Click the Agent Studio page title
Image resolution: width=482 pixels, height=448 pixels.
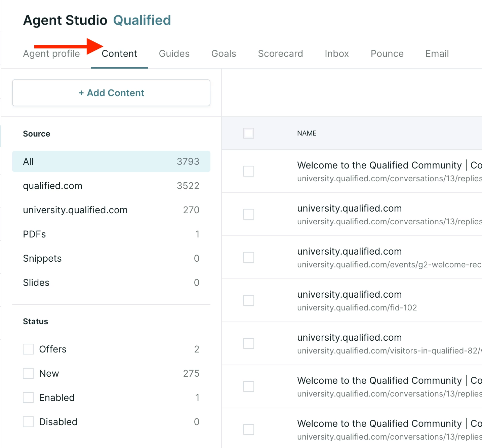tap(65, 21)
